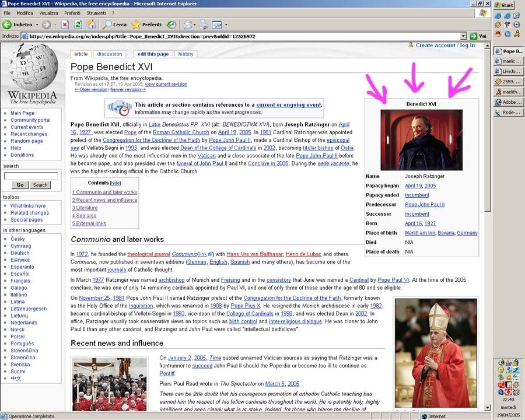Click the Mail envelope toolbar icon

coord(188,24)
